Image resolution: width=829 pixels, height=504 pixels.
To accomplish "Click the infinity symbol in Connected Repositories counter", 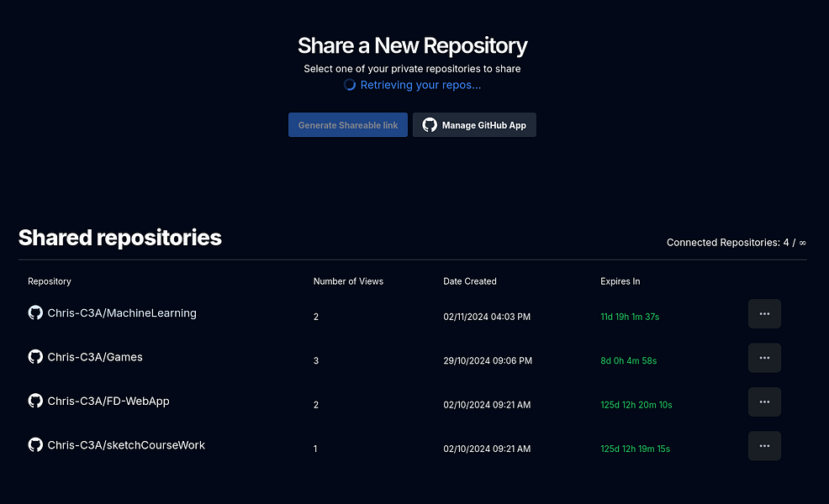I will click(x=801, y=243).
